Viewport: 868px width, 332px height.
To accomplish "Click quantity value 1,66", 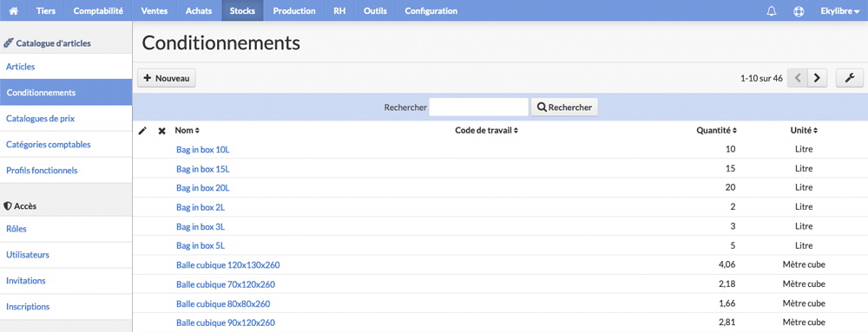I will (726, 303).
